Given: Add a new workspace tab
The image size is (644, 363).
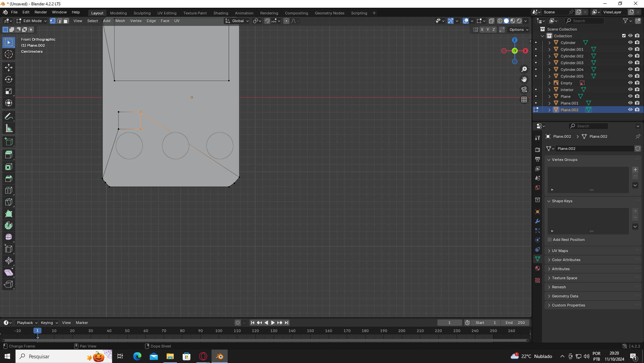Looking at the screenshot, I should click(374, 13).
